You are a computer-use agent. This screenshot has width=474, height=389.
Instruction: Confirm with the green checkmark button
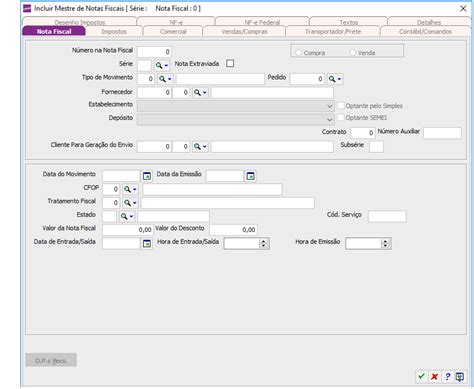[x=421, y=377]
